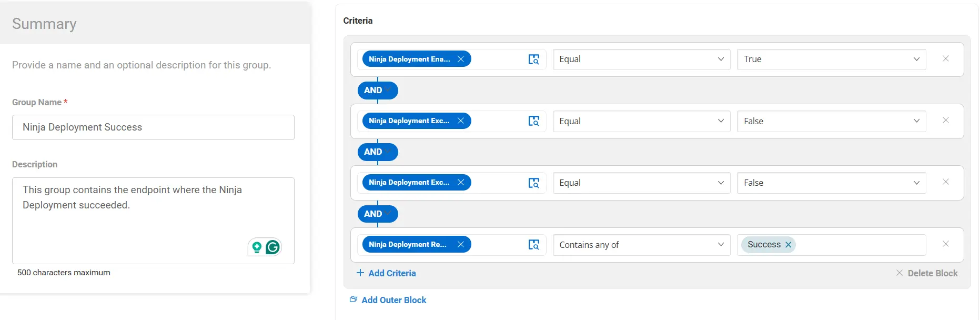Delete the Contains any of criteria row
The width and height of the screenshot is (980, 320).
945,244
